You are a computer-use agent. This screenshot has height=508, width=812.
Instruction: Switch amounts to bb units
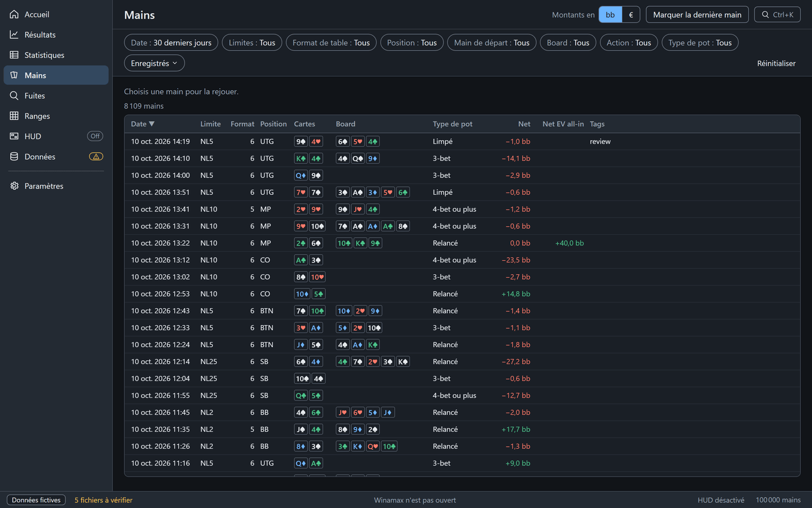point(610,15)
